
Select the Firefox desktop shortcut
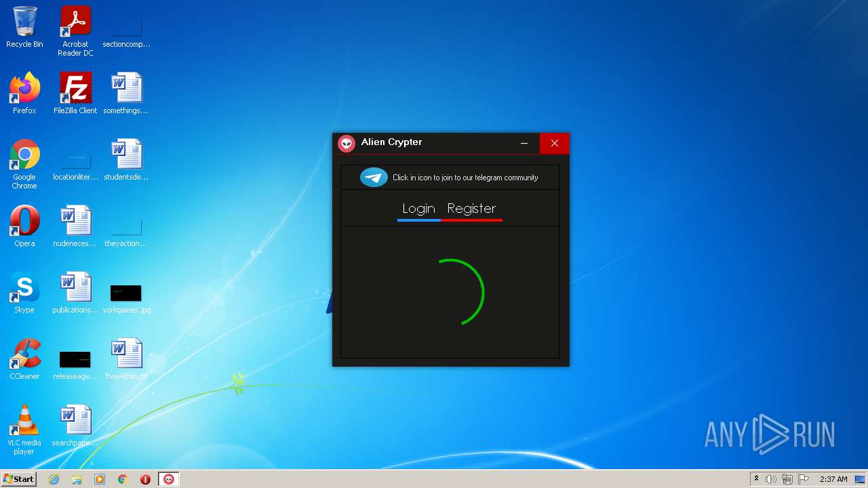[24, 94]
